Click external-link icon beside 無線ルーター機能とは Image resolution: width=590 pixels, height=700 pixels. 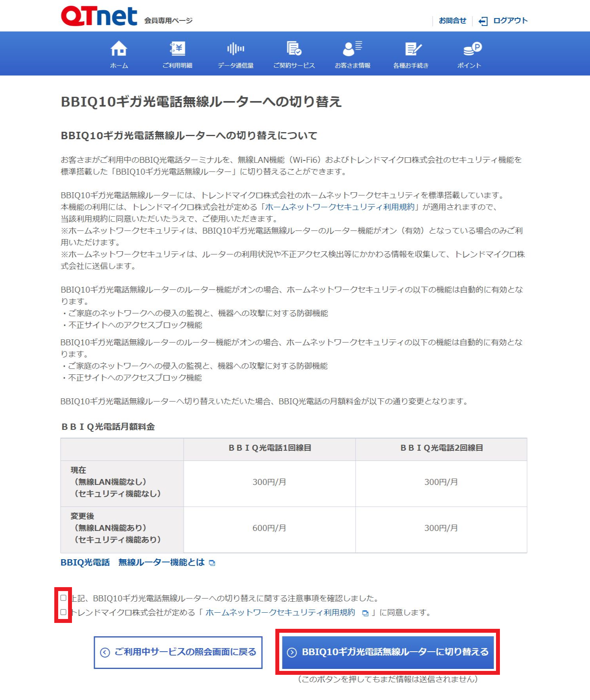[x=212, y=563]
